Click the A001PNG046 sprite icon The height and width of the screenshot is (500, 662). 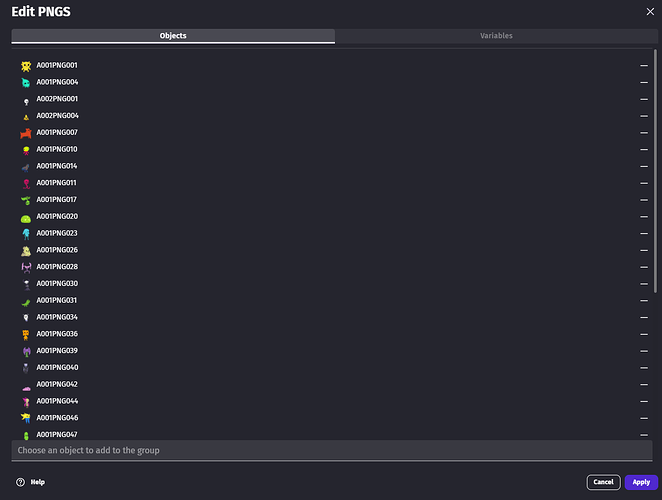click(x=26, y=417)
